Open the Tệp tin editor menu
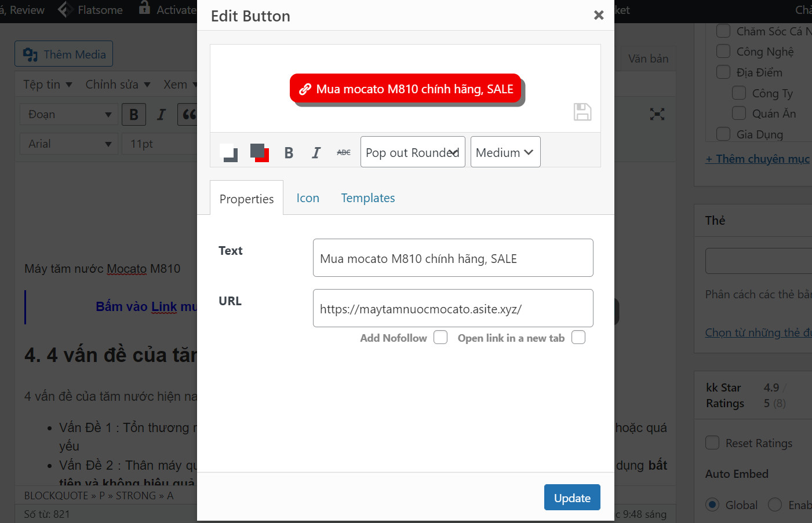Image resolution: width=812 pixels, height=523 pixels. point(48,85)
